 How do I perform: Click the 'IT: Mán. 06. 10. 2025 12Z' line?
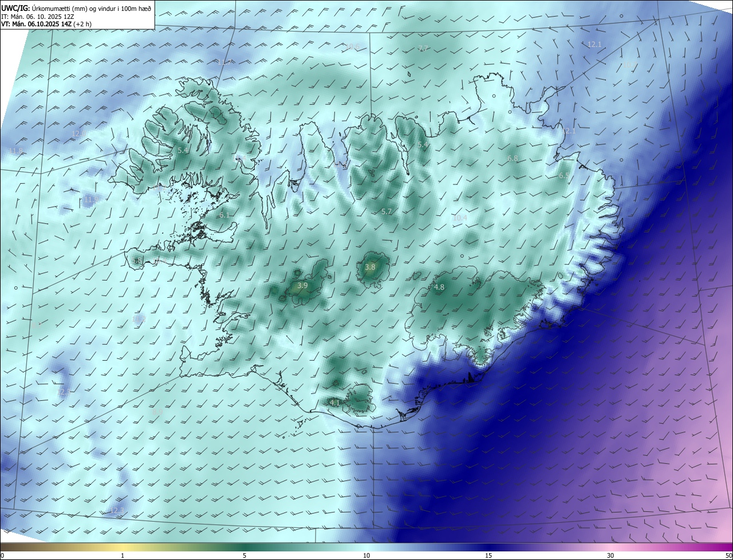coord(37,16)
